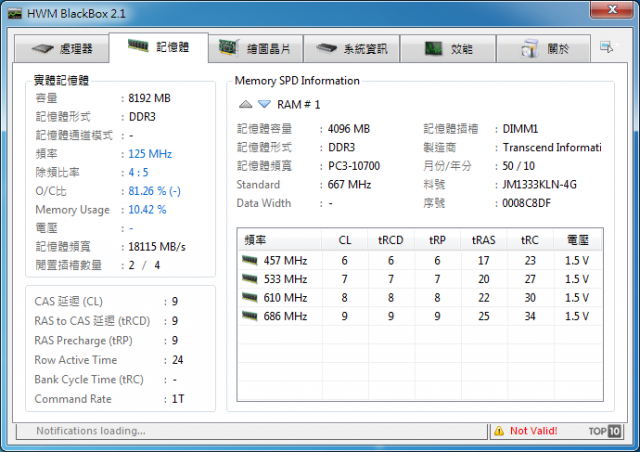
Task: Switch to the 處理器 tab
Action: (x=62, y=49)
